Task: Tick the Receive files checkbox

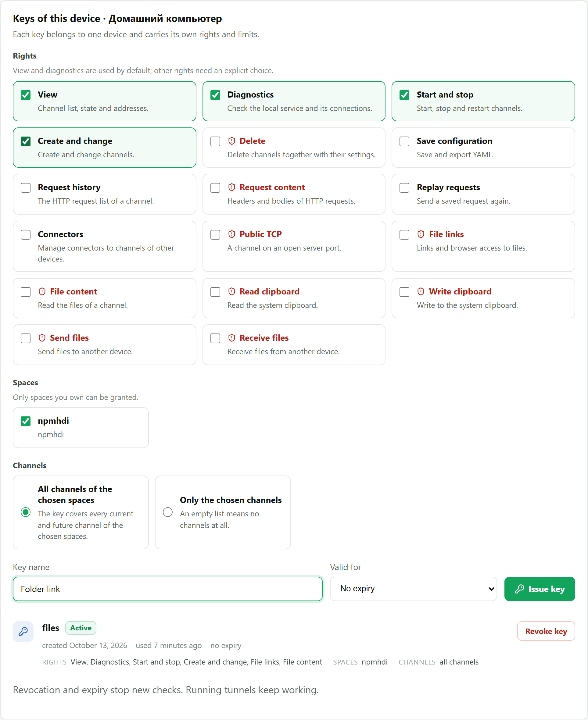Action: [x=215, y=338]
